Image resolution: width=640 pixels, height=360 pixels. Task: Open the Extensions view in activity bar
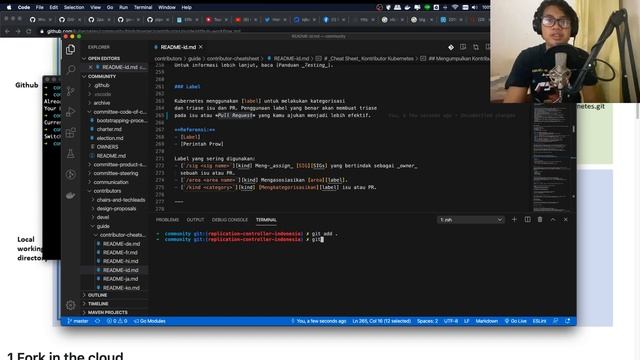pyautogui.click(x=71, y=132)
